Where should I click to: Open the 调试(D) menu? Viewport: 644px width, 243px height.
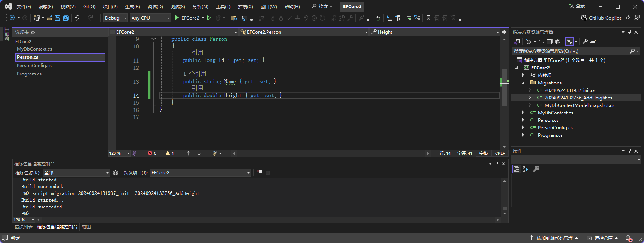tap(155, 7)
